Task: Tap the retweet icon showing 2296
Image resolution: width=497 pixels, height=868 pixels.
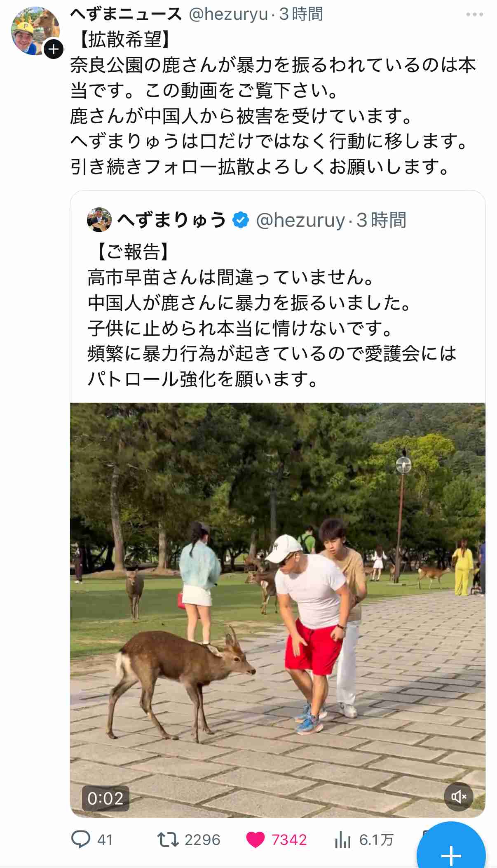Action: coord(168,840)
